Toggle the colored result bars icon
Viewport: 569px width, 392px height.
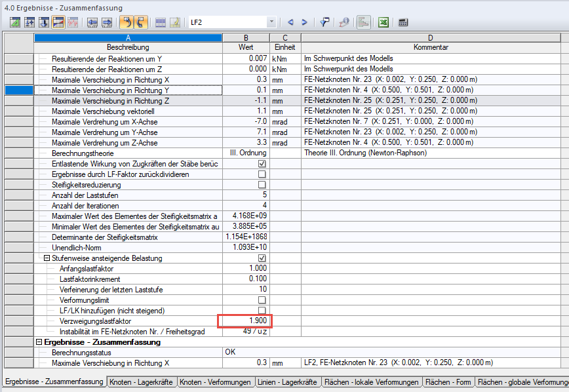pos(363,22)
